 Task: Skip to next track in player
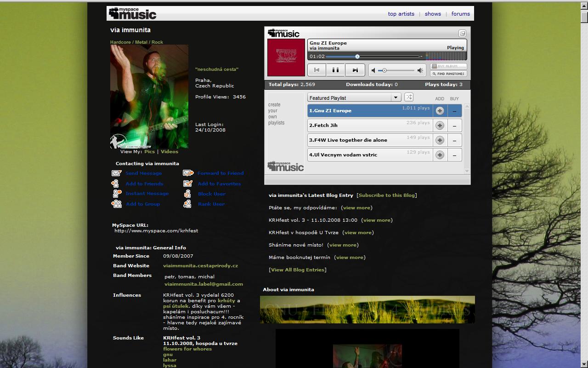coord(355,70)
